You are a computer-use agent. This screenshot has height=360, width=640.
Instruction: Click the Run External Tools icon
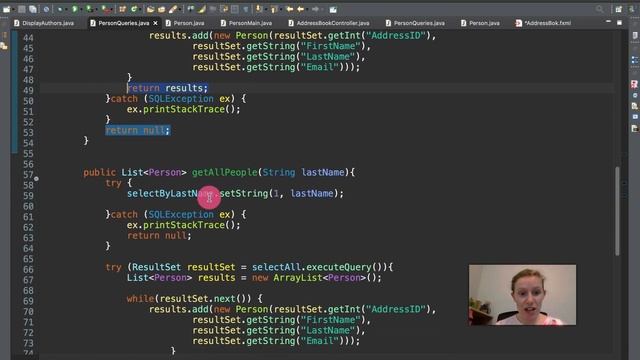point(105,9)
